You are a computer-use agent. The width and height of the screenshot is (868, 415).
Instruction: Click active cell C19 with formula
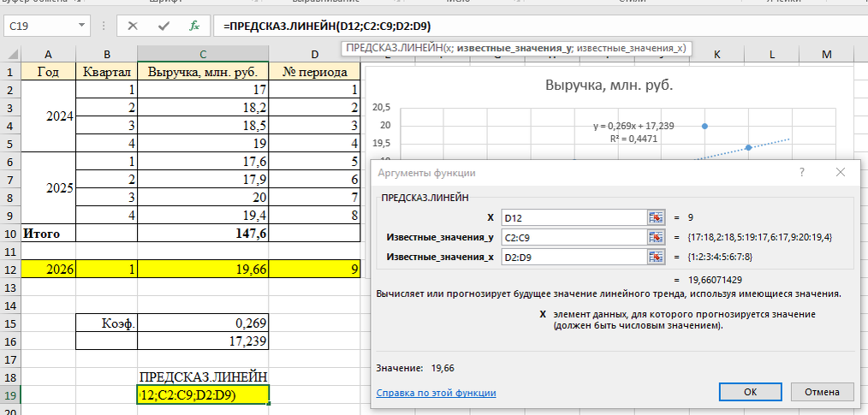203,394
